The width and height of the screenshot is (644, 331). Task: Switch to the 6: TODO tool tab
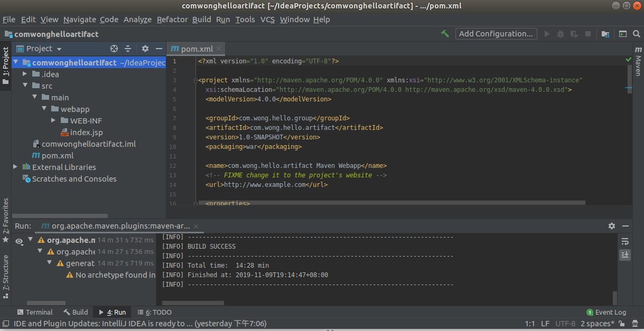pos(155,312)
